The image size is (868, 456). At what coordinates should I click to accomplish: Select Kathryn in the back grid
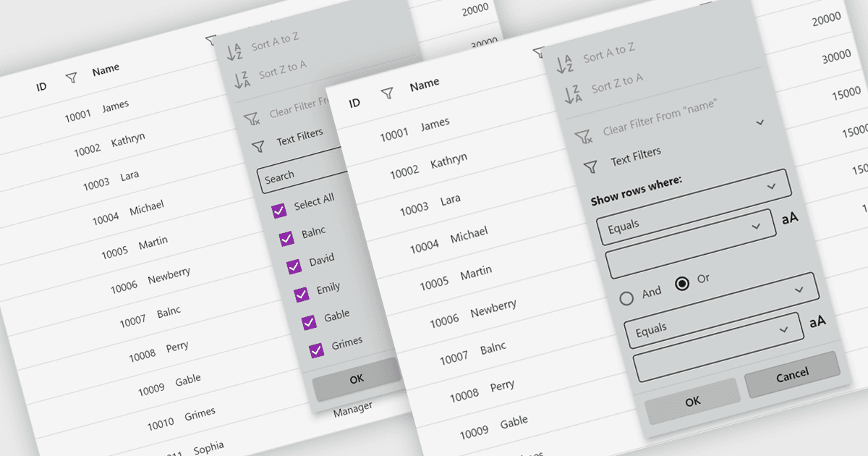click(x=128, y=140)
